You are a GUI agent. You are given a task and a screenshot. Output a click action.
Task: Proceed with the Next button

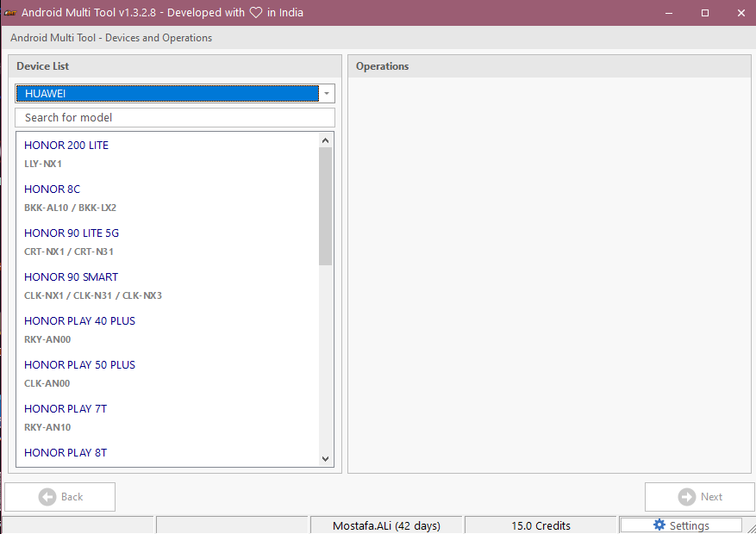700,496
